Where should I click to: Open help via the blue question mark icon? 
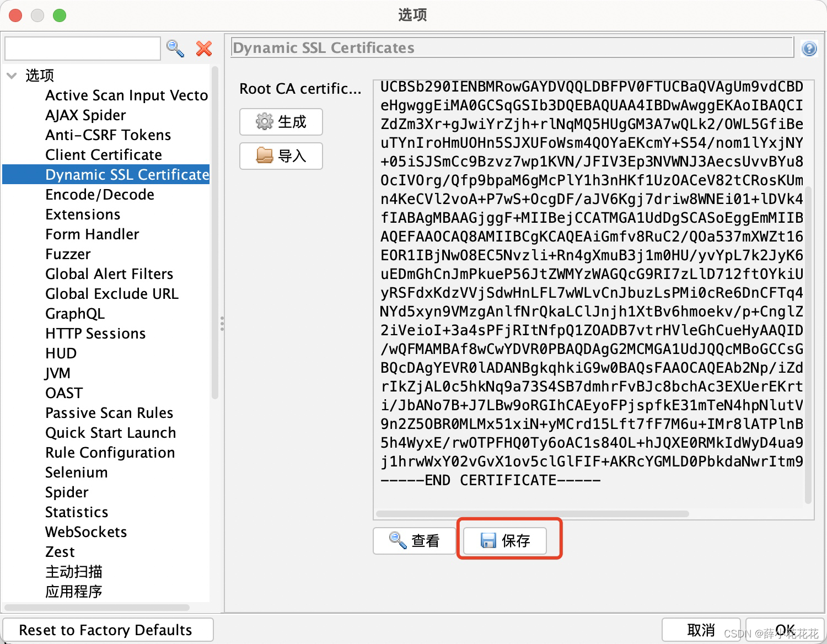point(809,49)
